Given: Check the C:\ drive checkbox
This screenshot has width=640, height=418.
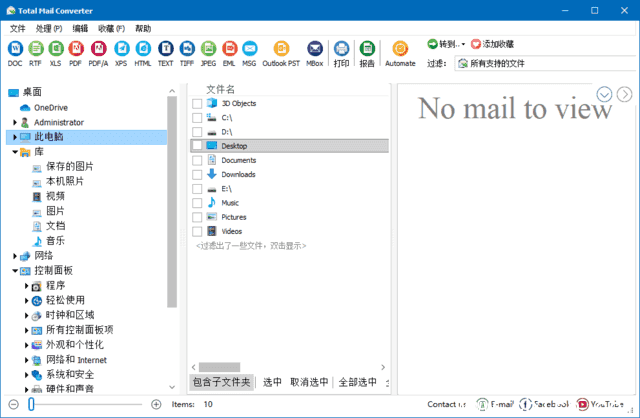Looking at the screenshot, I should (197, 118).
